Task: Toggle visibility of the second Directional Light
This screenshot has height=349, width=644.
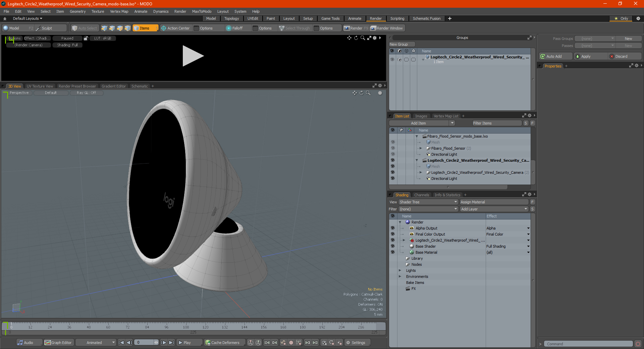Action: 392,179
